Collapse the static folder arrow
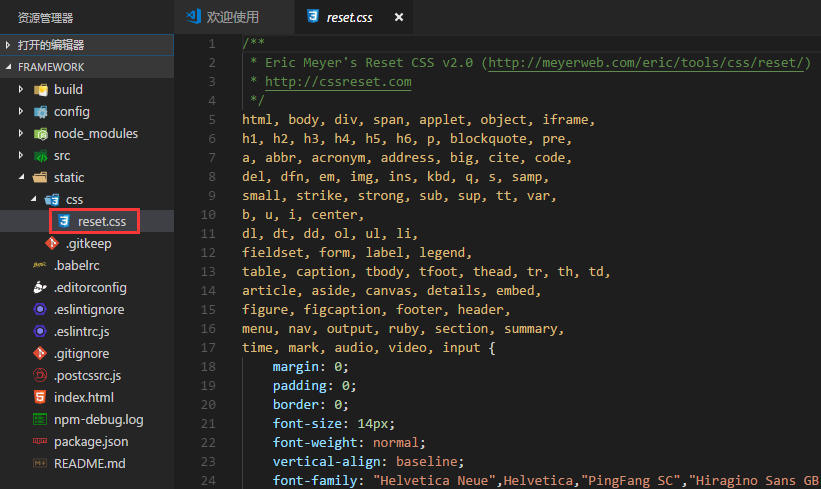821x489 pixels. click(21, 177)
